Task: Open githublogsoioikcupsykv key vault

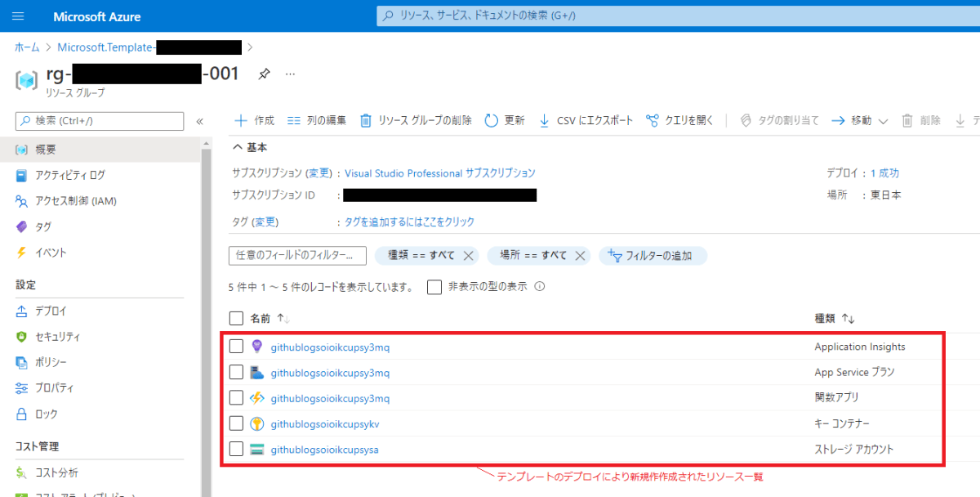Action: point(325,423)
